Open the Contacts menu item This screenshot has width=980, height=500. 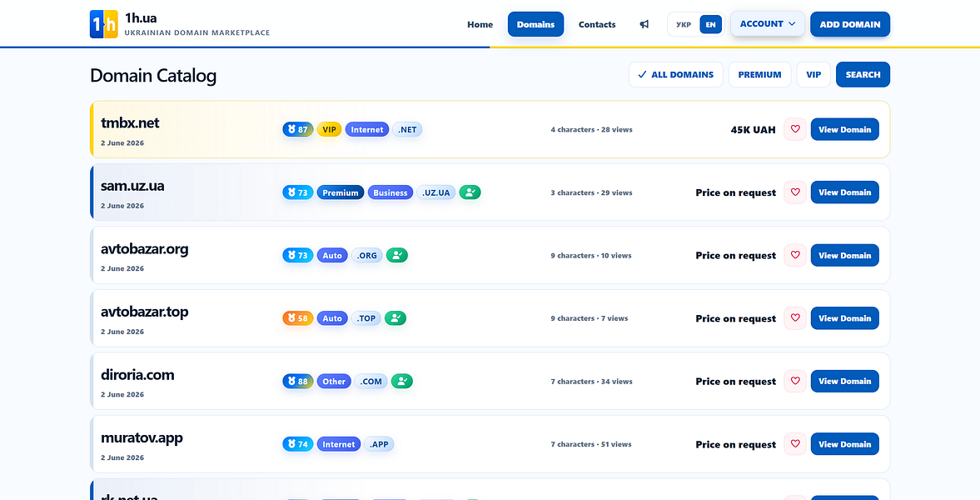[597, 24]
